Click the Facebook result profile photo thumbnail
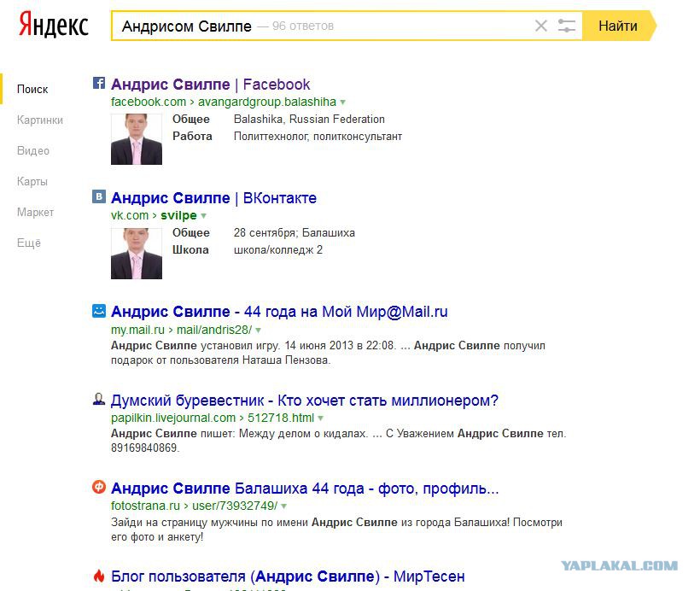 coord(137,139)
